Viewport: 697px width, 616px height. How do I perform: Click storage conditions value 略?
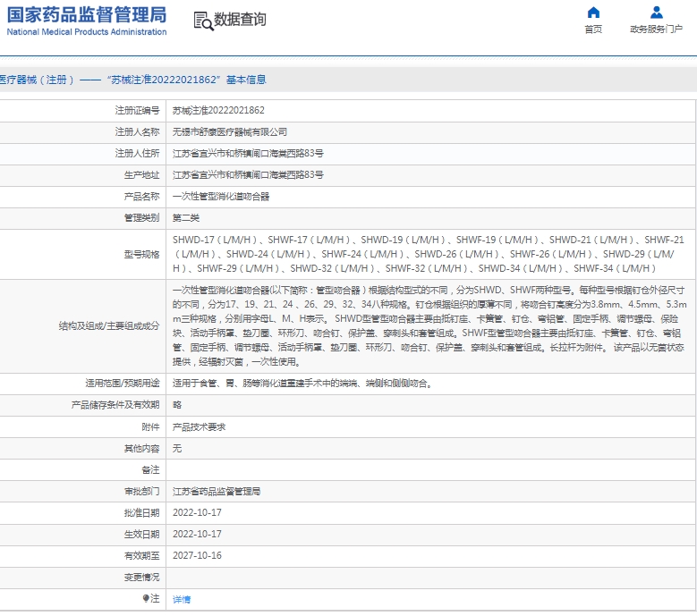(177, 405)
